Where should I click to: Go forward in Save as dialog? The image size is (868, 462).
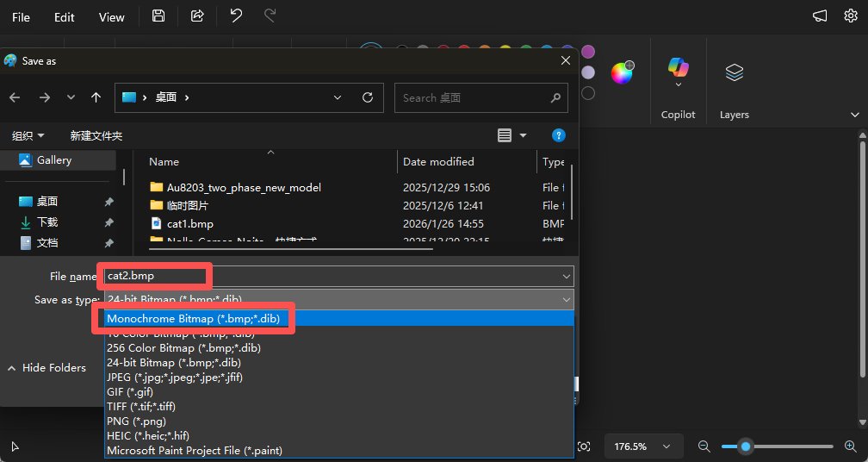[x=45, y=97]
